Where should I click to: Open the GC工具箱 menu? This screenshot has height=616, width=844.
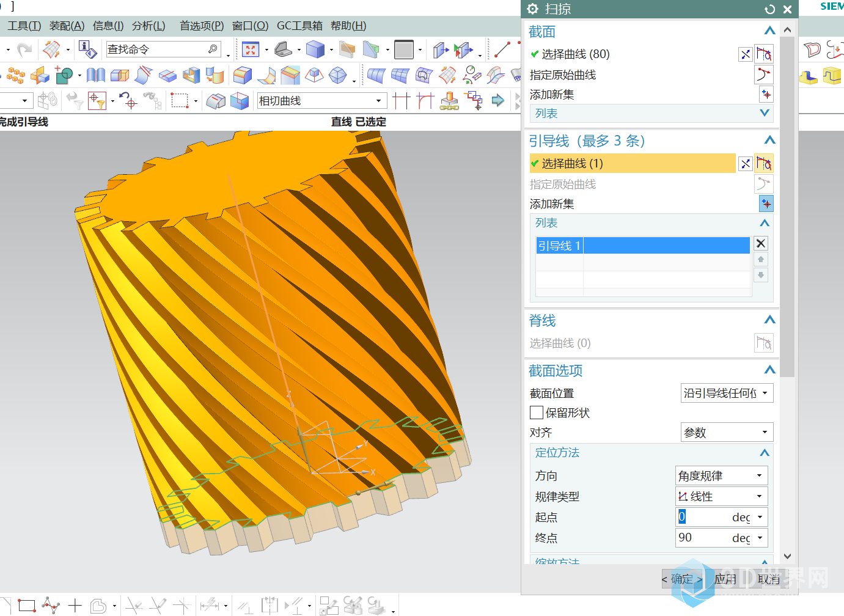(x=299, y=26)
